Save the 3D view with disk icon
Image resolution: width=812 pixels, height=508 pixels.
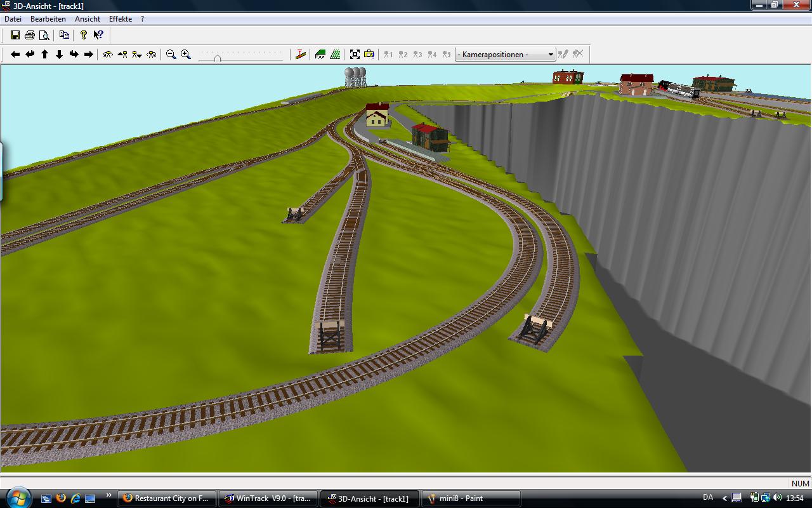click(x=15, y=35)
